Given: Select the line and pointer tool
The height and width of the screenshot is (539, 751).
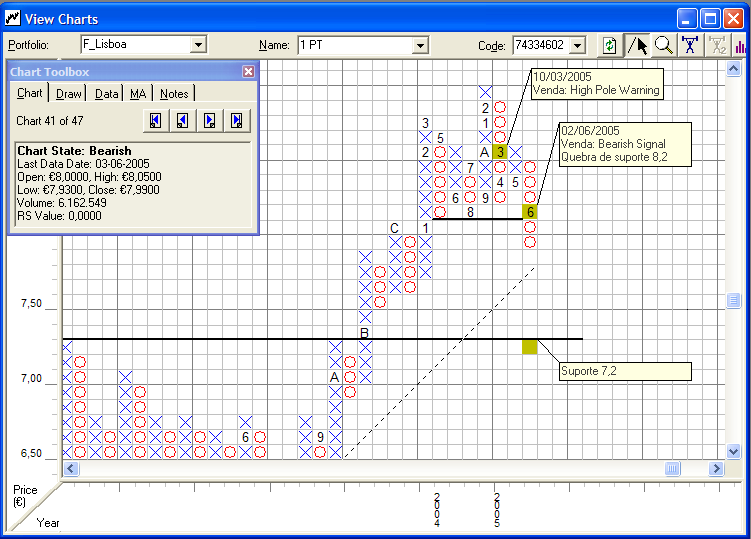Looking at the screenshot, I should [636, 45].
